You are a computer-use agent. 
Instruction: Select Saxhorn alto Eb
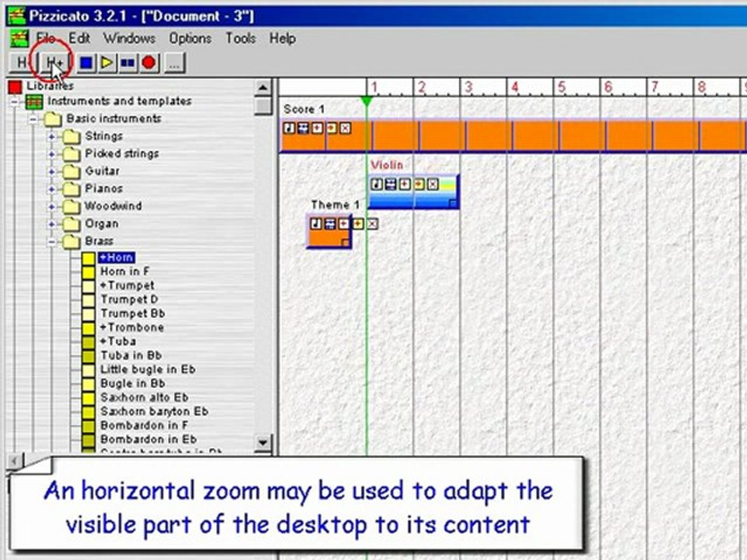click(145, 397)
